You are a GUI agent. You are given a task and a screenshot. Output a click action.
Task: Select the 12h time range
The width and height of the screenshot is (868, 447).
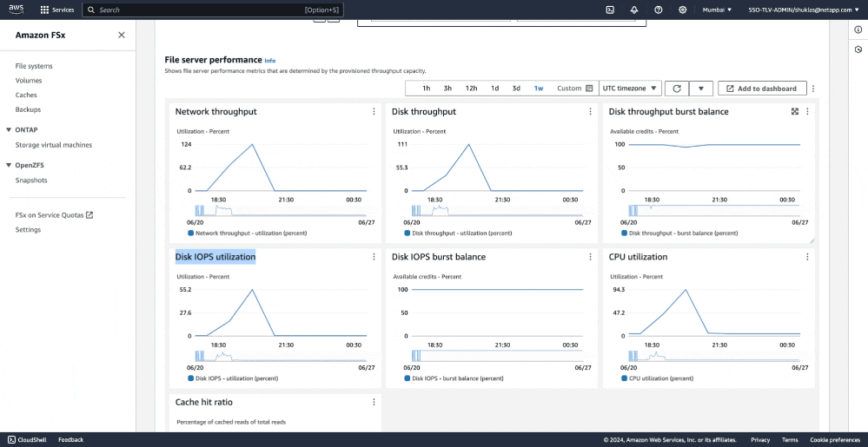(471, 89)
